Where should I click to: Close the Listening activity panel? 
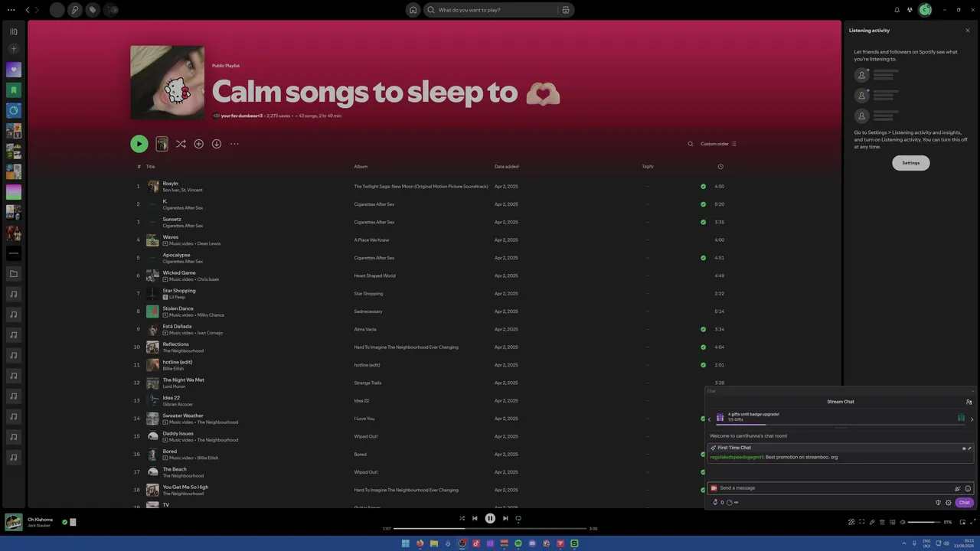click(967, 31)
